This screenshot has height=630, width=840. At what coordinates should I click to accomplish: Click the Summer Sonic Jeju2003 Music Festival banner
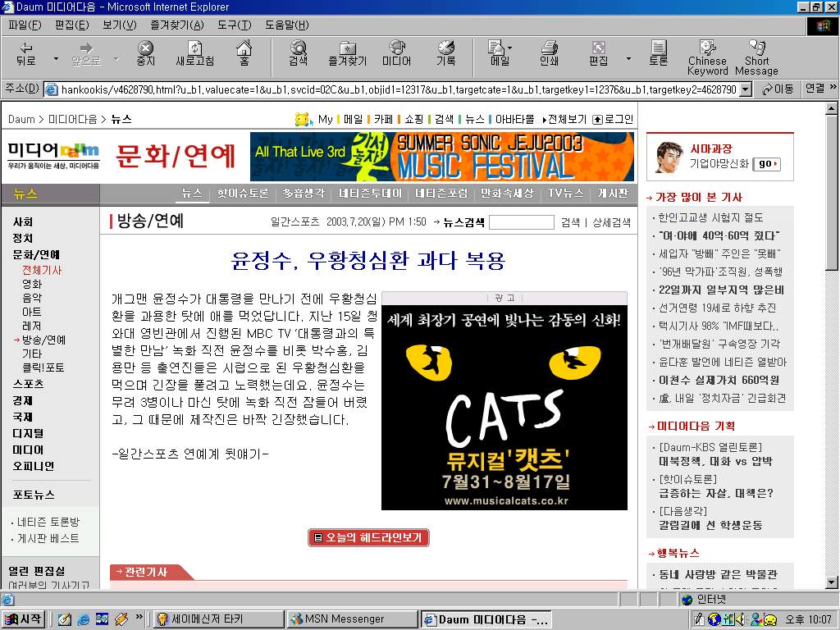coord(442,157)
